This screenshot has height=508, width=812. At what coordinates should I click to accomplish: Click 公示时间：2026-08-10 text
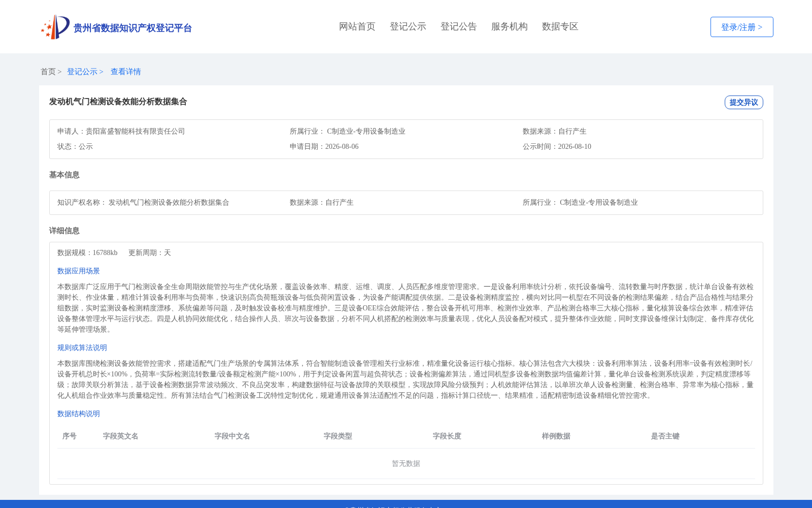557,146
